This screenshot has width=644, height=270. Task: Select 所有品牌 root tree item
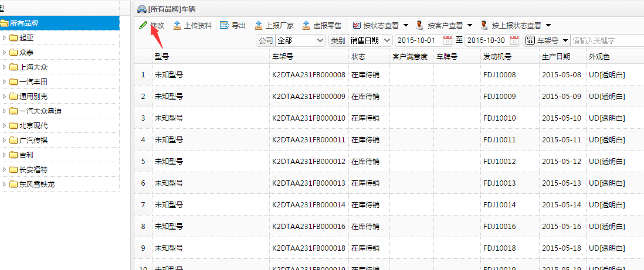(x=25, y=23)
